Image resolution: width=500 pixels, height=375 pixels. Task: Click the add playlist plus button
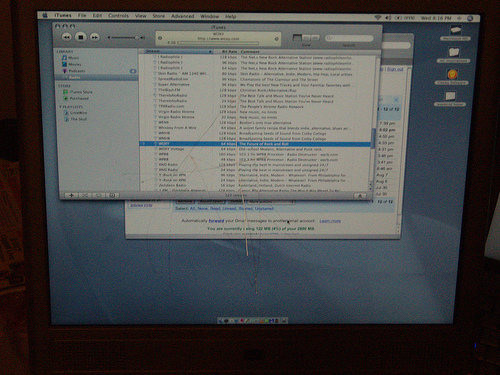(x=71, y=195)
